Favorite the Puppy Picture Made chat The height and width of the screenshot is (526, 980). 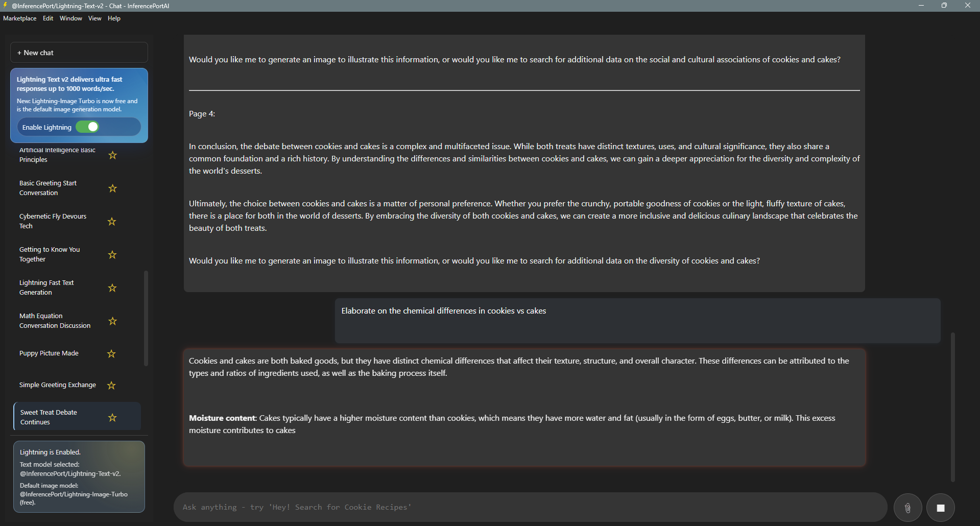point(111,354)
